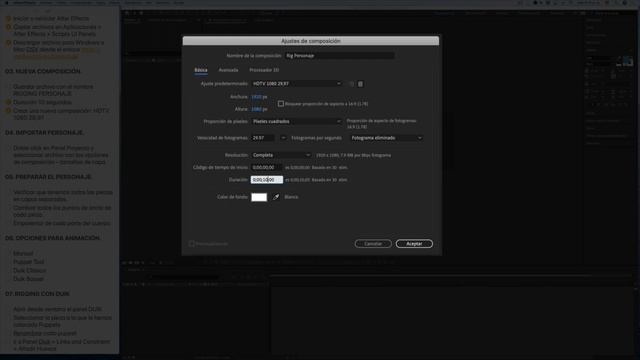
Task: Click the '05. PREPARAR EL PERSONAJE' heading
Action: [48, 177]
